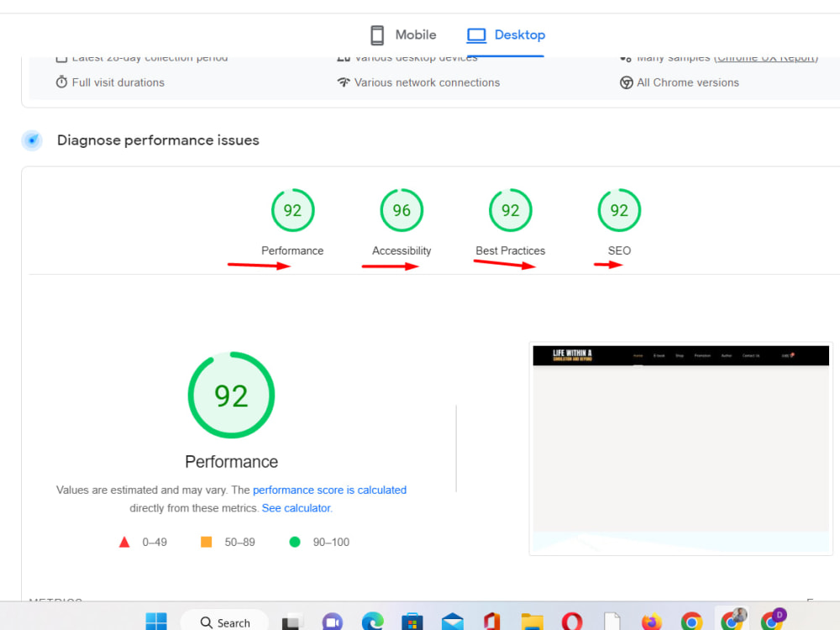This screenshot has width=840, height=630.
Task: Open the Chrome UX Report link
Action: [x=766, y=57]
